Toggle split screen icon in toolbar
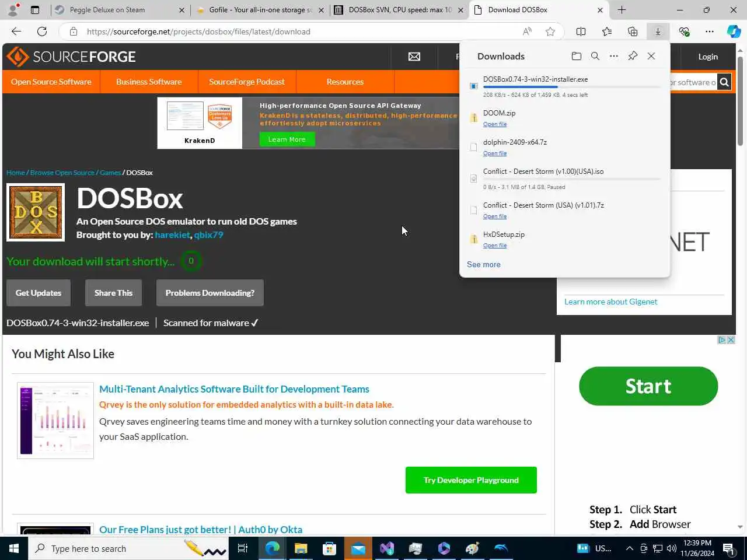The height and width of the screenshot is (560, 747). [x=581, y=32]
